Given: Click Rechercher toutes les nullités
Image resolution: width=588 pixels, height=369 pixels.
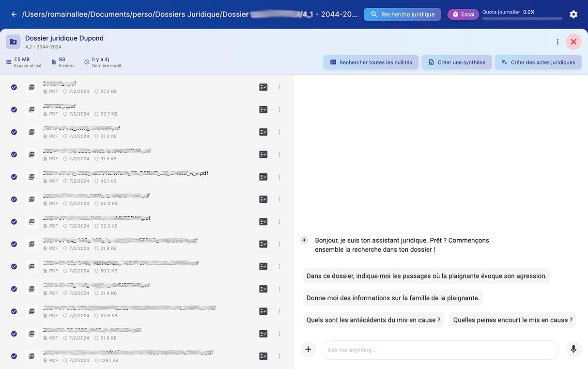Looking at the screenshot, I should point(371,62).
